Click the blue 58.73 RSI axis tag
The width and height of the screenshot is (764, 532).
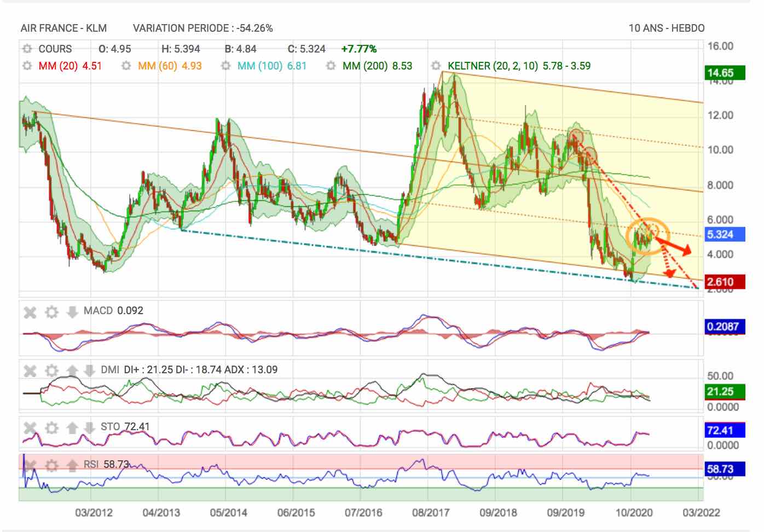pos(724,469)
